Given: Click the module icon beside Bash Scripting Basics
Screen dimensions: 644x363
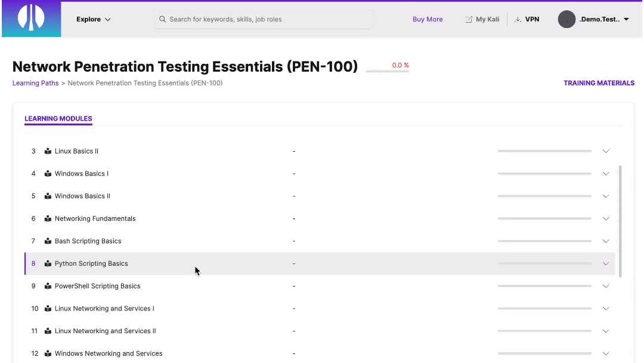Looking at the screenshot, I should pos(48,241).
